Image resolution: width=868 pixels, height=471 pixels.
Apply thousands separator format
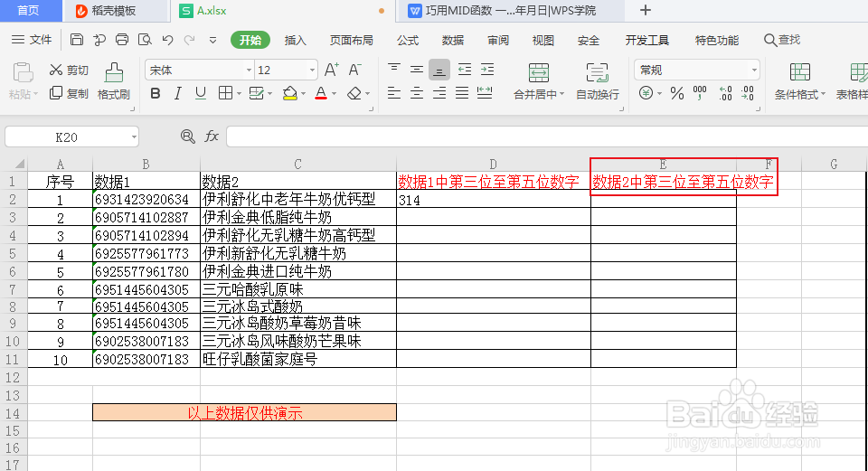coord(700,93)
